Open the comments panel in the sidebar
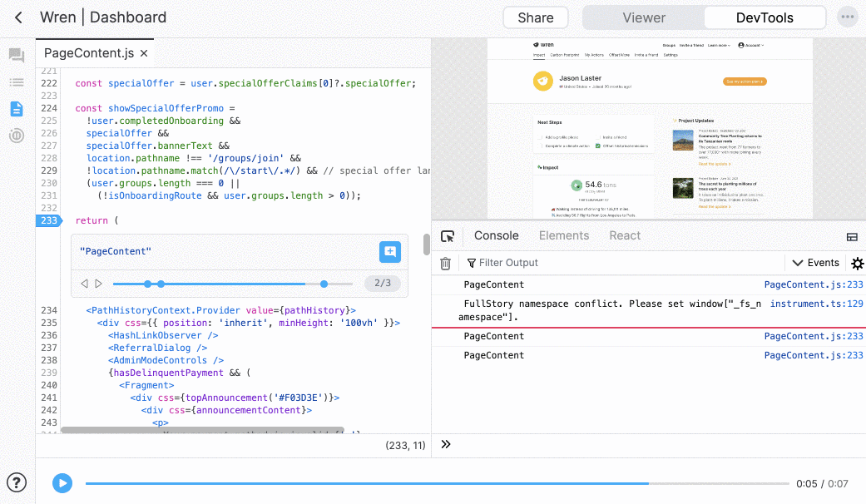The image size is (866, 504). pyautogui.click(x=16, y=56)
